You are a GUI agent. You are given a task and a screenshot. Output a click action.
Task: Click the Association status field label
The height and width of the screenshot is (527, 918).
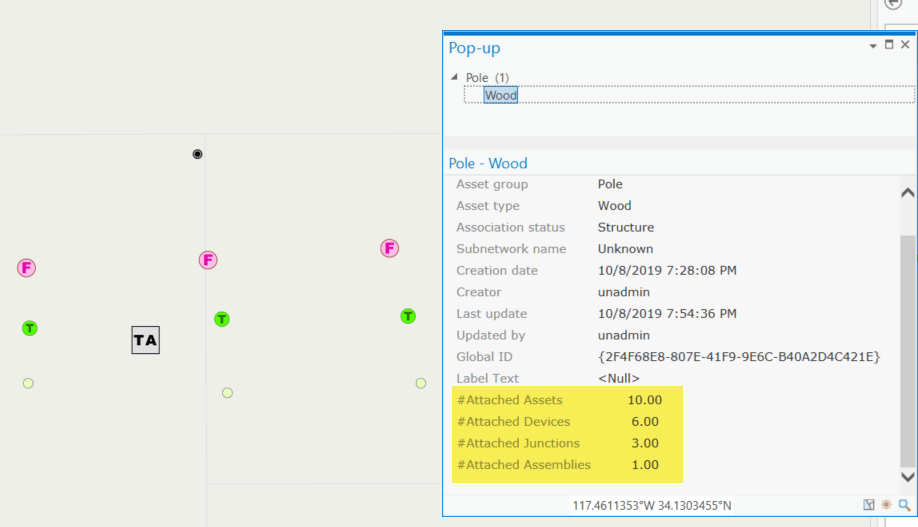coord(511,227)
